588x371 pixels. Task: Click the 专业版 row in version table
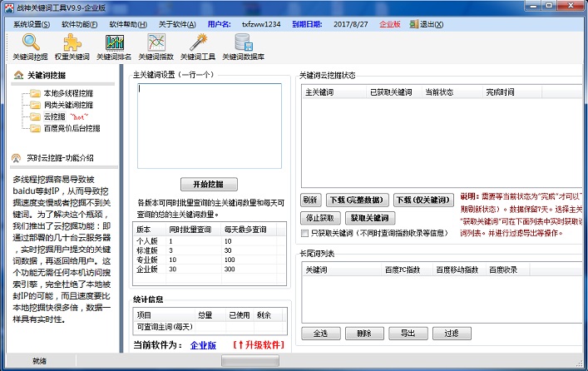(x=210, y=260)
